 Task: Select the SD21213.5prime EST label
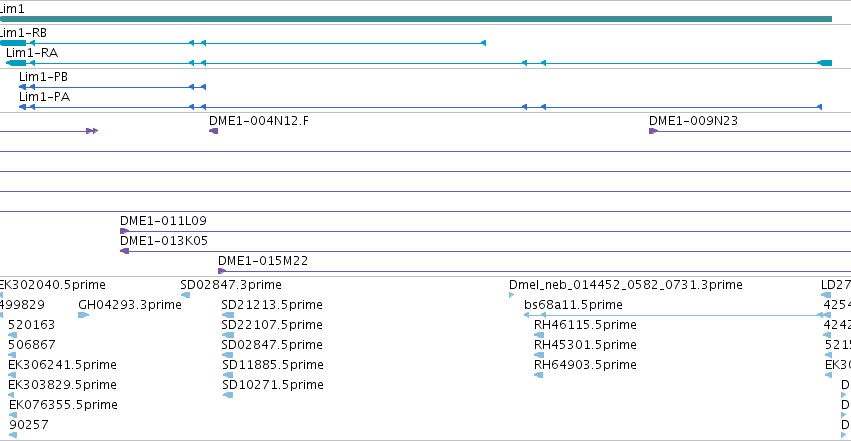tap(272, 305)
